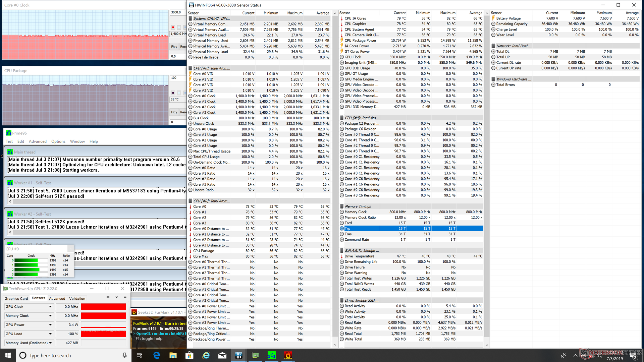Click dark color swatch in CPU Package graph
This screenshot has width=644, height=362.
coord(173,93)
